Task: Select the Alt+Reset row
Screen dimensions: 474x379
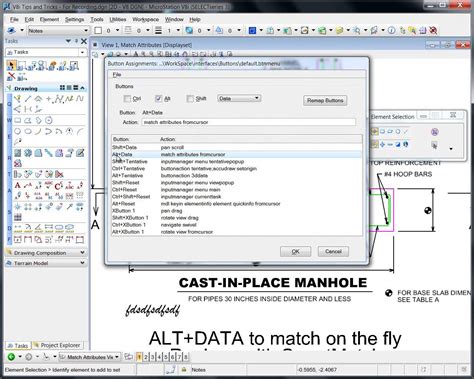Action: pyautogui.click(x=237, y=204)
